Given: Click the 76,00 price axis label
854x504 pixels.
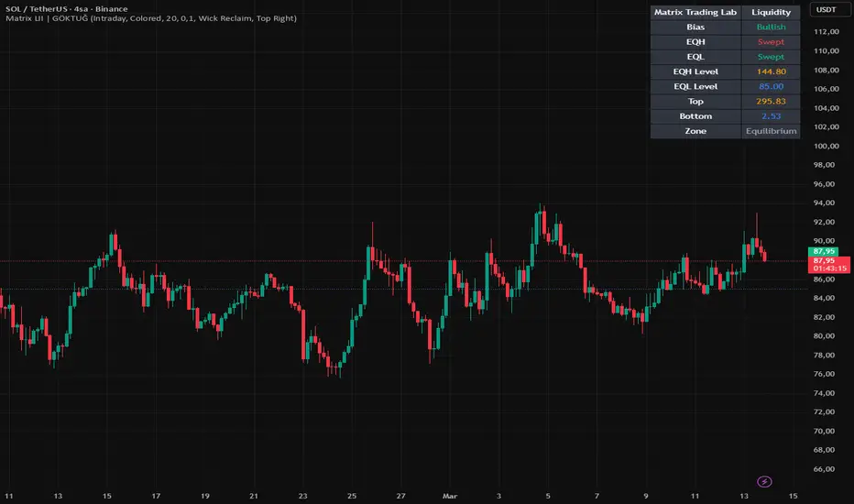Looking at the screenshot, I should pos(824,374).
